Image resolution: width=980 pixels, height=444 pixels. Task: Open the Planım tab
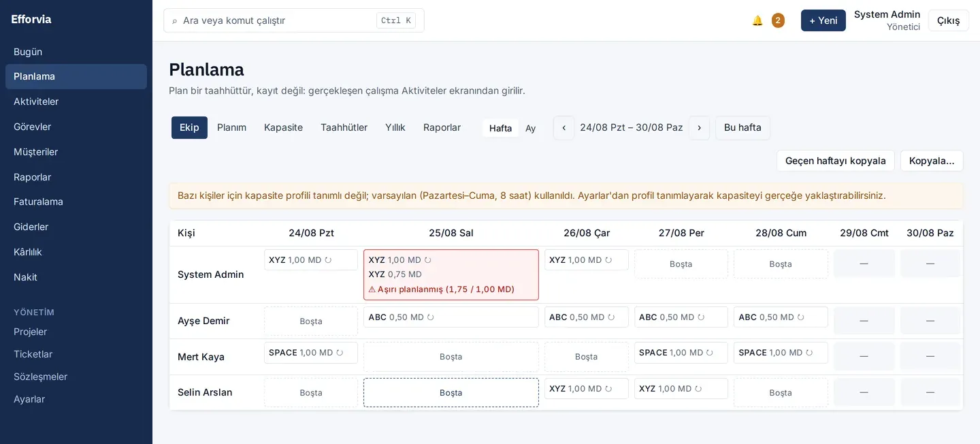tap(231, 128)
